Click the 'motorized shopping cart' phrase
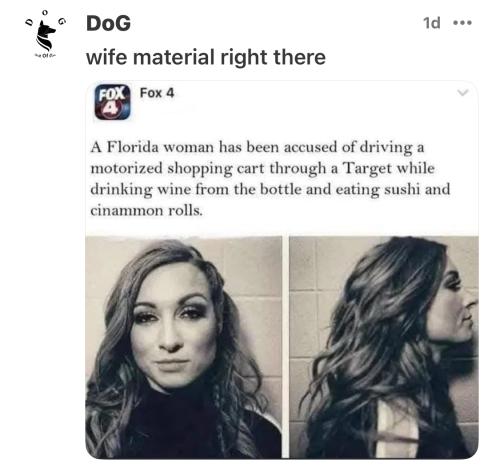Viewport: 500px width, 468px height. point(178,169)
